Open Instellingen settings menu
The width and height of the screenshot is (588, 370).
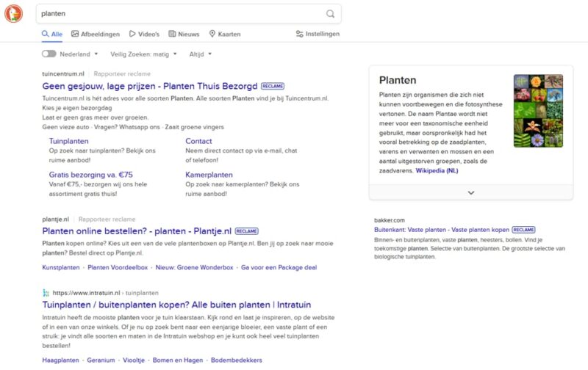(318, 34)
